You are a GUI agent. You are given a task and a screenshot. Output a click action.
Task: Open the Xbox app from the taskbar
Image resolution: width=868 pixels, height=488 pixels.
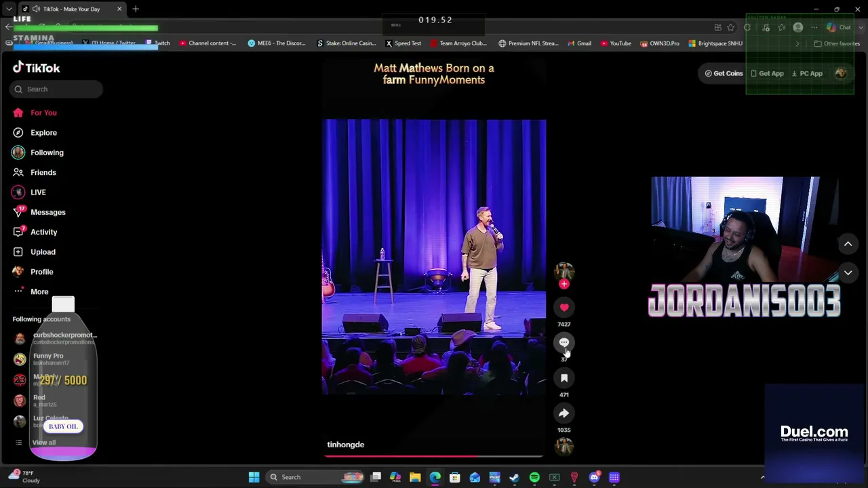[554, 477]
